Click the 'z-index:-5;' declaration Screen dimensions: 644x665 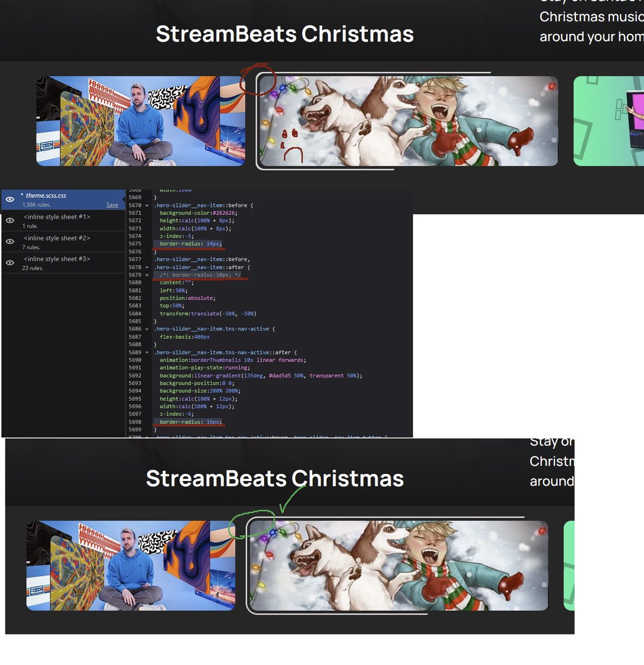click(177, 236)
